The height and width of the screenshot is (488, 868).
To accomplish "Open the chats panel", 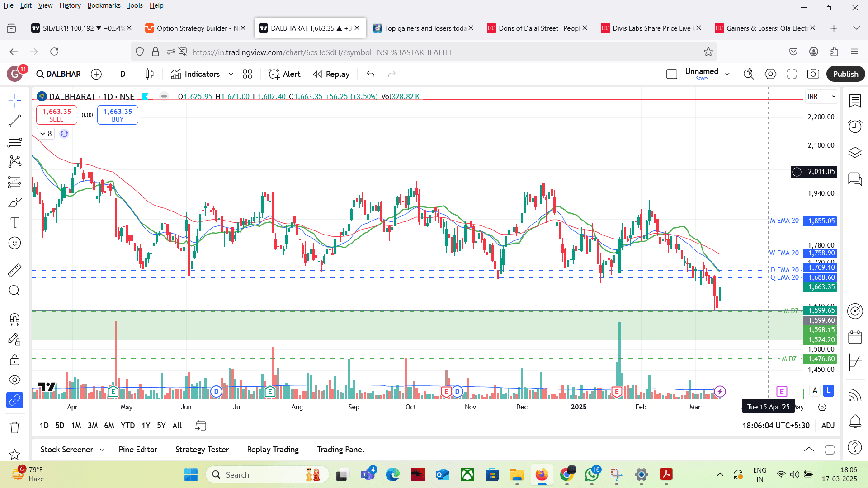I will click(855, 179).
